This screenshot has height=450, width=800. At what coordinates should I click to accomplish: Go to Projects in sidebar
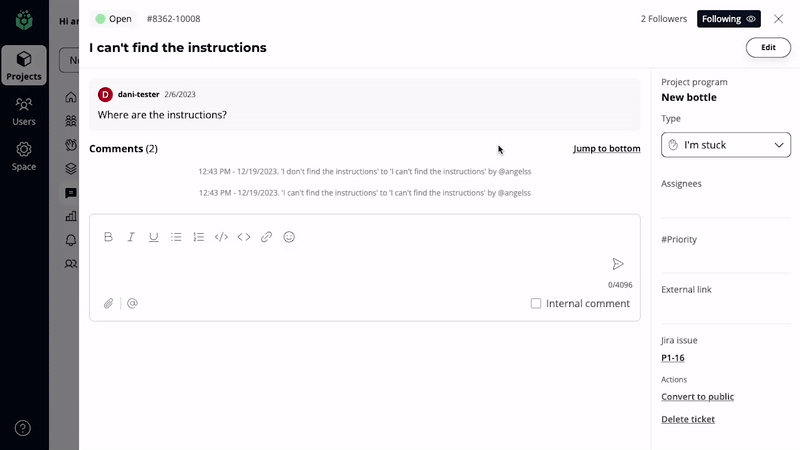click(x=23, y=66)
